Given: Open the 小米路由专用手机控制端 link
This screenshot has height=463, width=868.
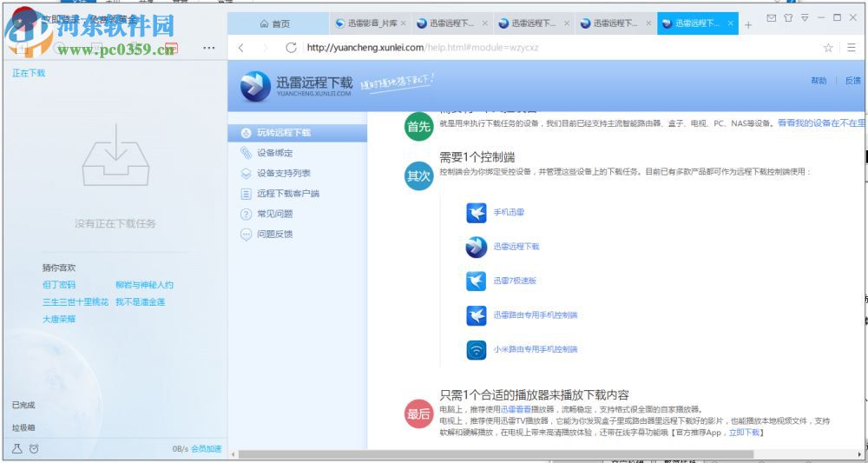Looking at the screenshot, I should [536, 349].
